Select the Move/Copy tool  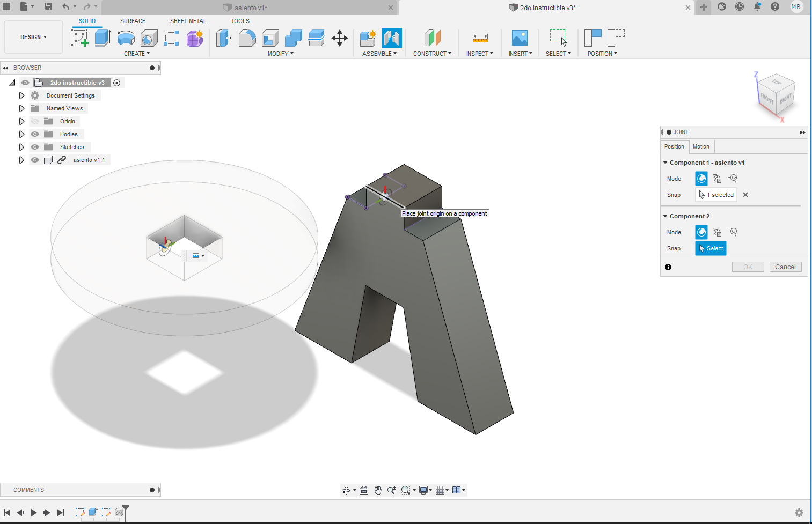click(340, 38)
